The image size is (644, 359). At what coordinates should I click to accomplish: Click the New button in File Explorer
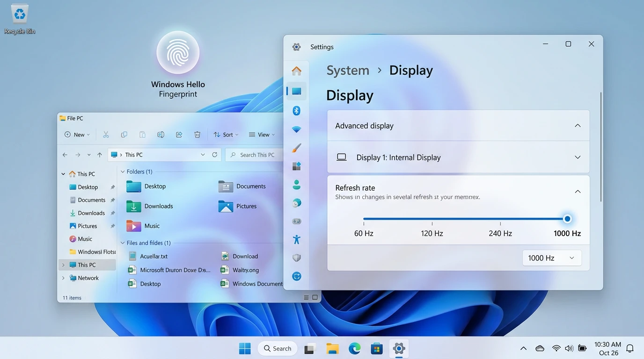(x=77, y=135)
